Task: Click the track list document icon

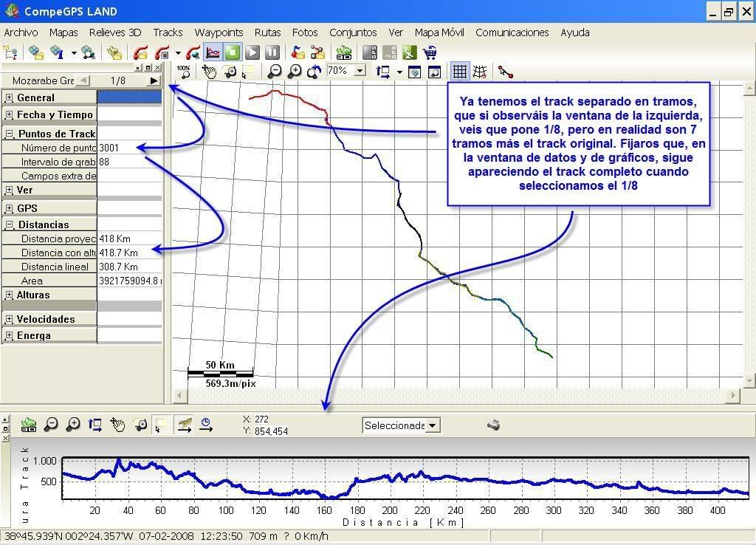Action: pos(141,52)
